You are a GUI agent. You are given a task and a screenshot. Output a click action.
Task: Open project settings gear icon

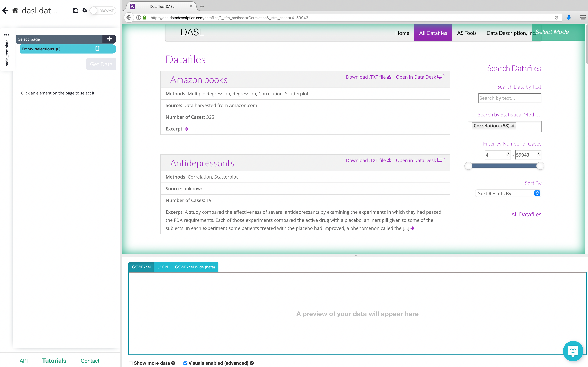point(85,10)
